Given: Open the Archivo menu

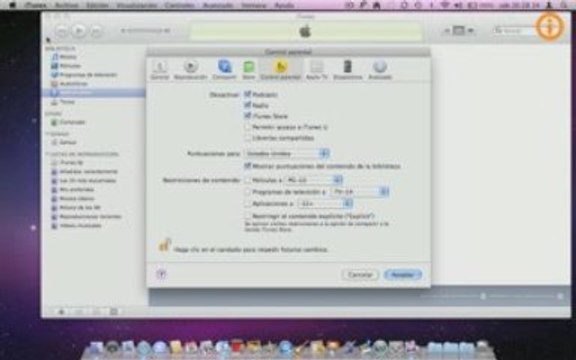Looking at the screenshot, I should pos(66,5).
